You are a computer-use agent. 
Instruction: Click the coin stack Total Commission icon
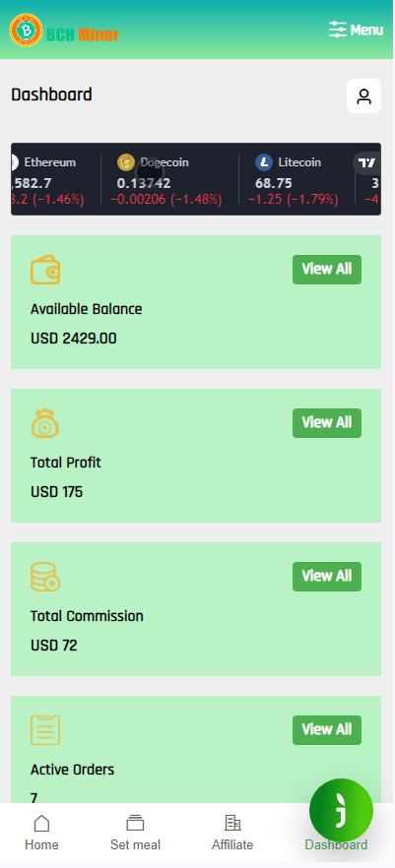[x=45, y=577]
